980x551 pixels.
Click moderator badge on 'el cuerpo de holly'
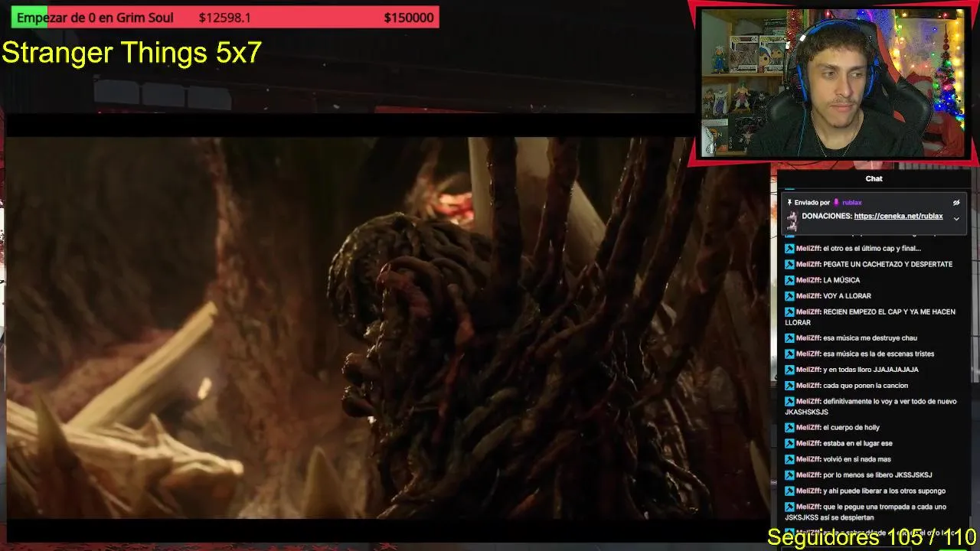789,428
